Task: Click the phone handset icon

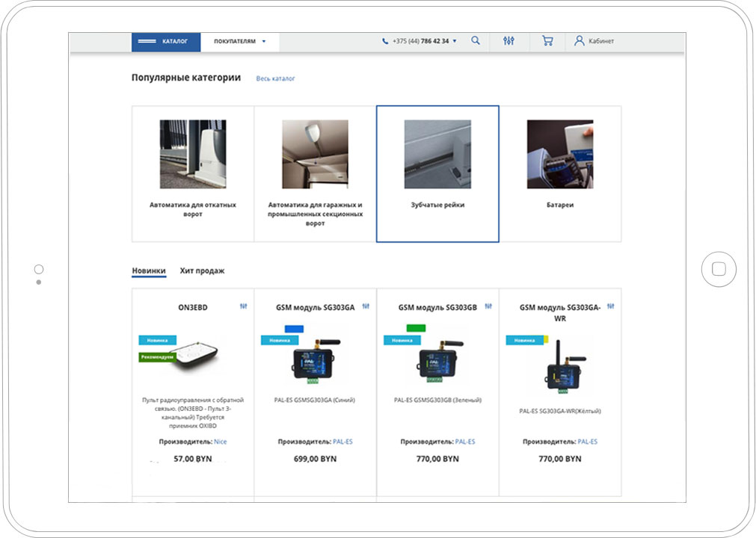Action: pos(385,41)
